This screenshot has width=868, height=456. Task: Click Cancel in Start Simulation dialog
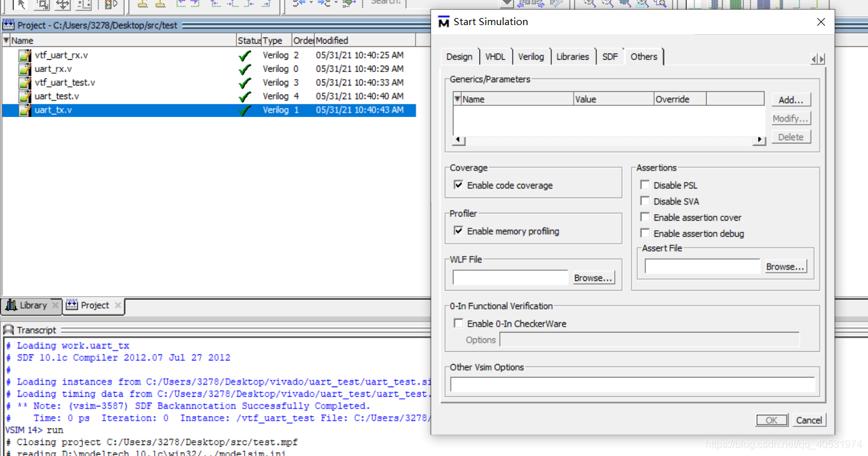pos(809,420)
